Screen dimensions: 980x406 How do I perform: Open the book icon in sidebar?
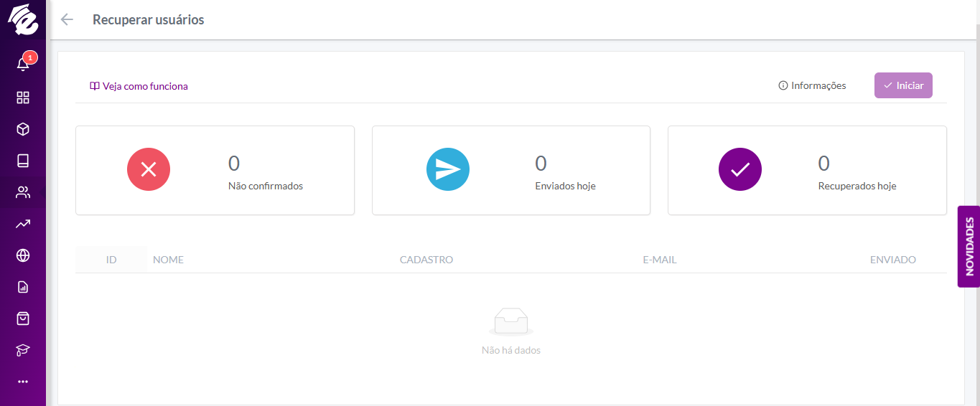[x=23, y=161]
